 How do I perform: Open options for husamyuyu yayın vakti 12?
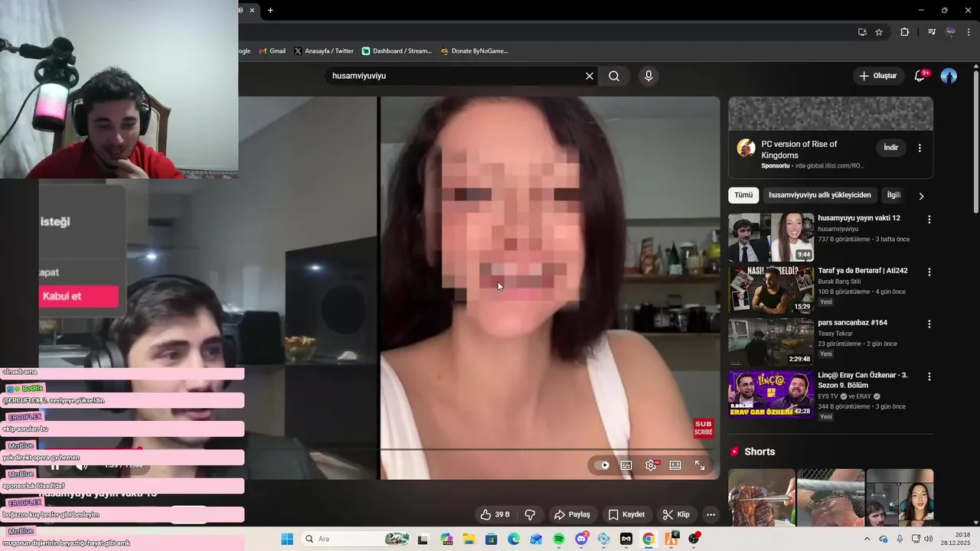(929, 220)
